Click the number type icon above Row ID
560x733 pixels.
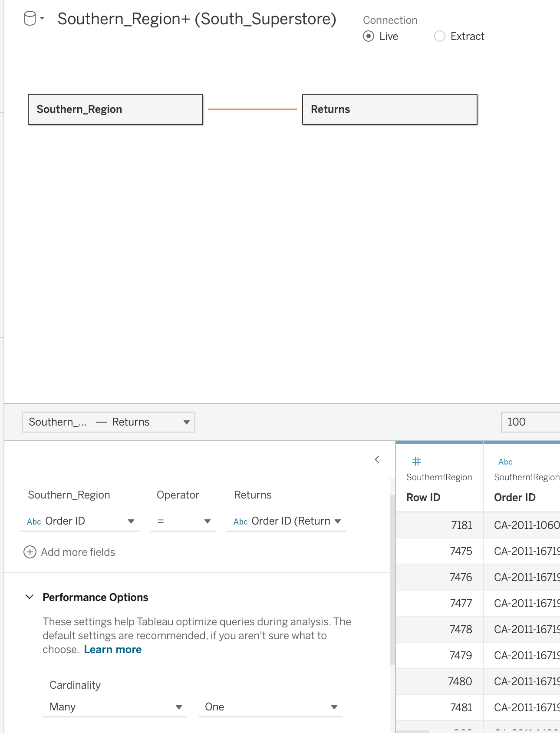(x=417, y=461)
